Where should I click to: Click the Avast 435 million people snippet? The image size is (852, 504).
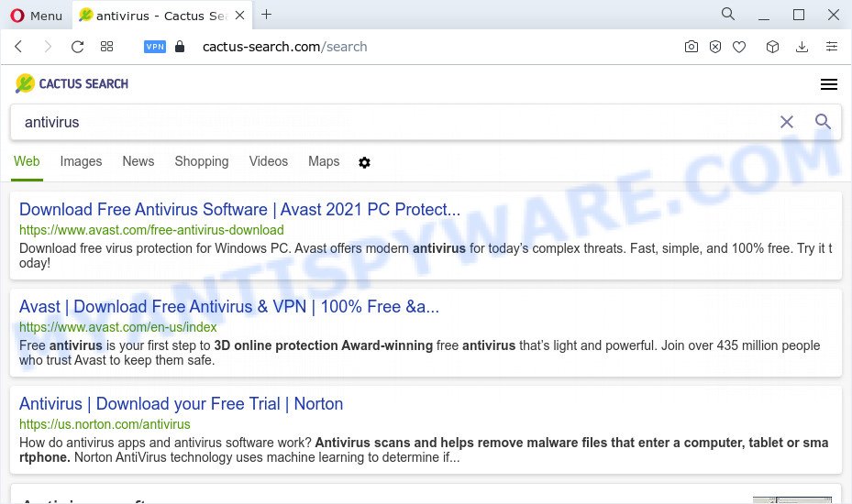[419, 353]
